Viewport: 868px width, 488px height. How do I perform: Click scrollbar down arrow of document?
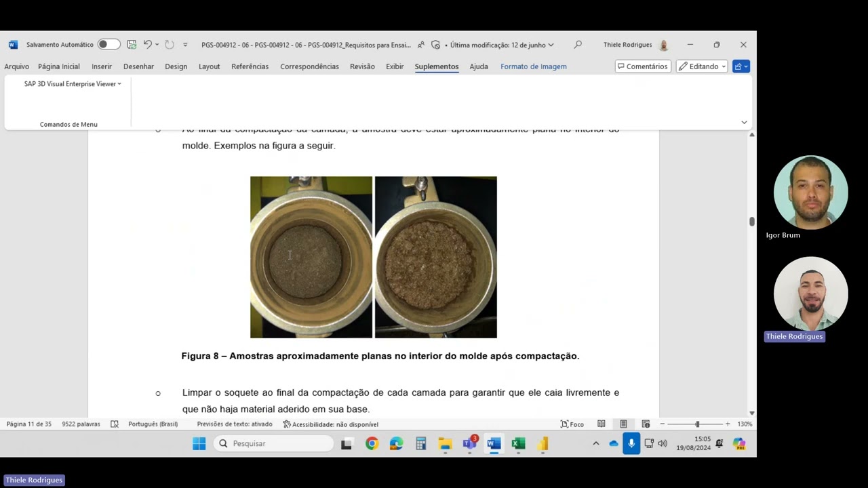pos(751,413)
